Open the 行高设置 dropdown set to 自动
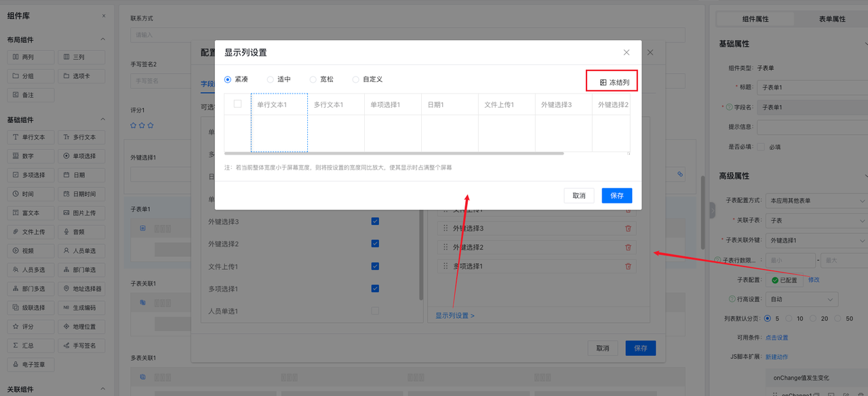 click(803, 299)
